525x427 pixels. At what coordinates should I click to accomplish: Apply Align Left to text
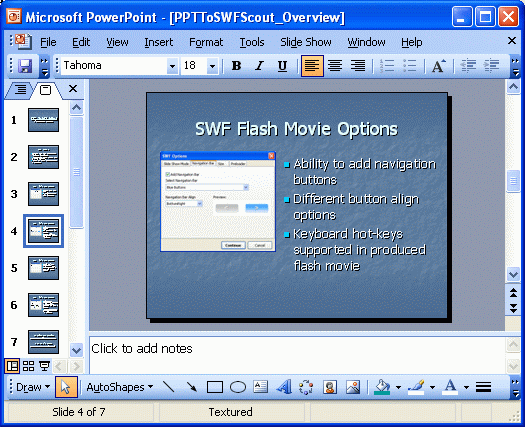(x=312, y=66)
